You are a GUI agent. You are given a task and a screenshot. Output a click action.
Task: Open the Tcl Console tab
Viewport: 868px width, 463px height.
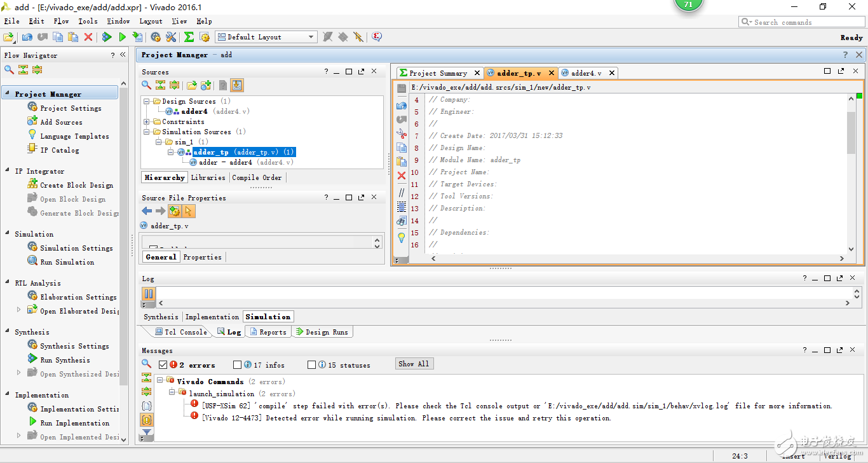[x=180, y=332]
